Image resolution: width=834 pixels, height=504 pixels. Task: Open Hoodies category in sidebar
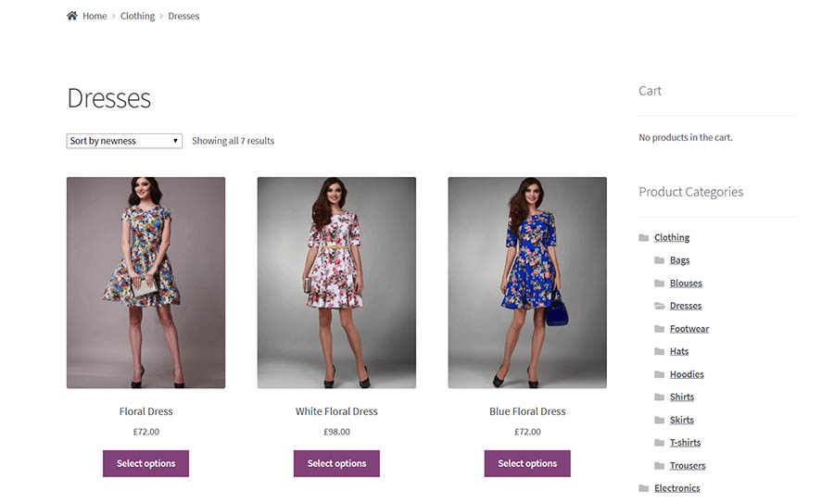[x=687, y=374]
